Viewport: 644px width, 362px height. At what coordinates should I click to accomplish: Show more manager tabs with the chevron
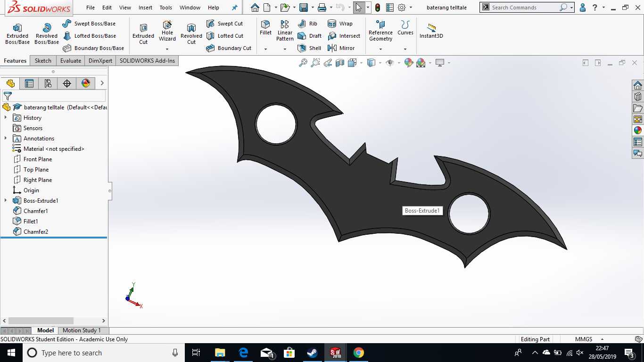(x=102, y=83)
